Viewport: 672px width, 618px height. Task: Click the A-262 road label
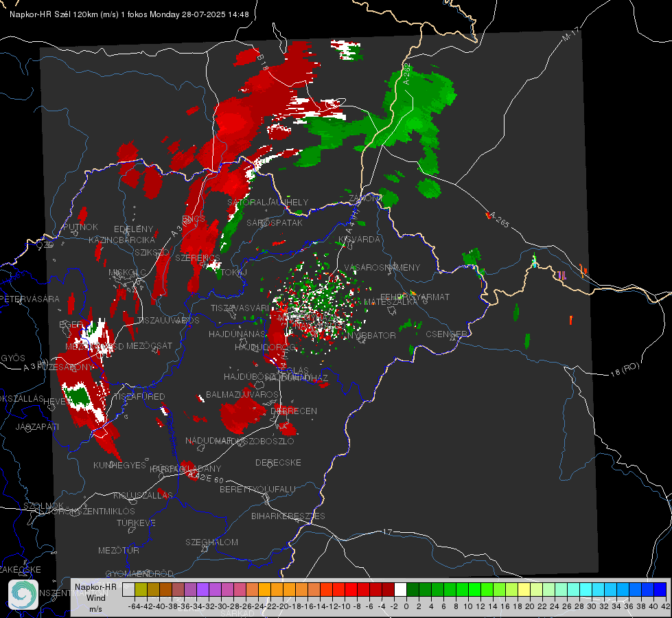coord(407,73)
